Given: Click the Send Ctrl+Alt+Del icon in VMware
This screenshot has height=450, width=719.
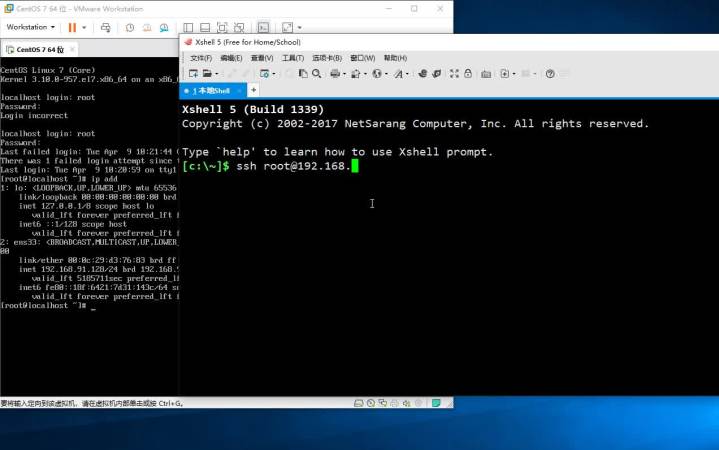Looking at the screenshot, I should point(105,28).
